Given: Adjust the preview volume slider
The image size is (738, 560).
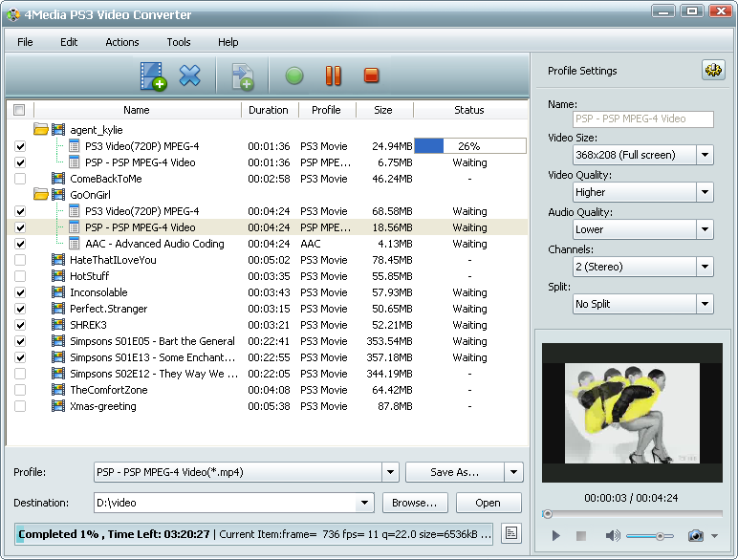Looking at the screenshot, I should (649, 535).
